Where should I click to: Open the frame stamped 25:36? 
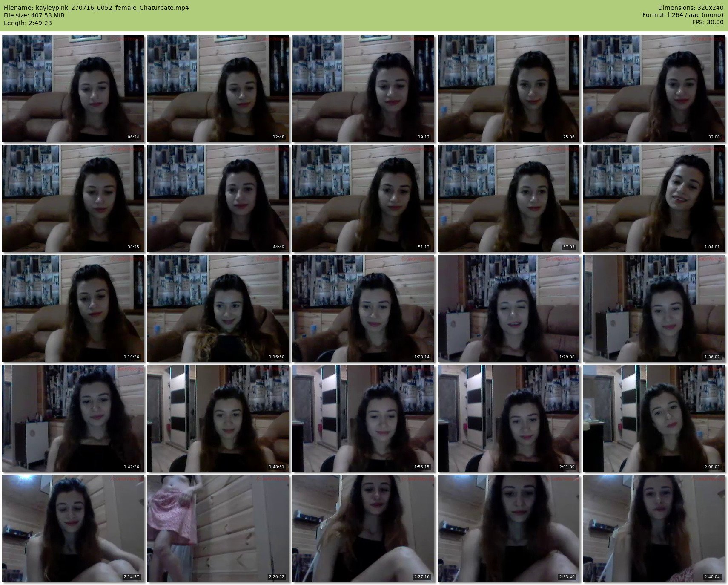[509, 89]
